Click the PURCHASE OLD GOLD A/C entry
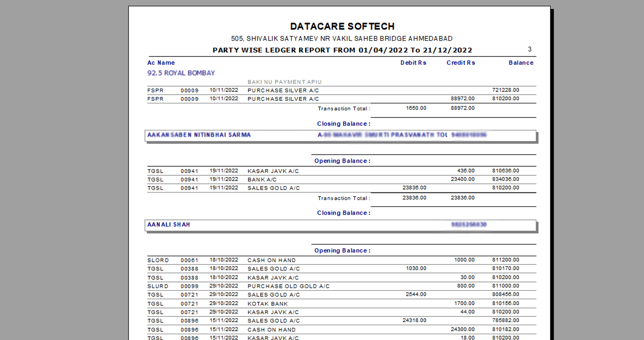This screenshot has width=644, height=340. tap(288, 286)
